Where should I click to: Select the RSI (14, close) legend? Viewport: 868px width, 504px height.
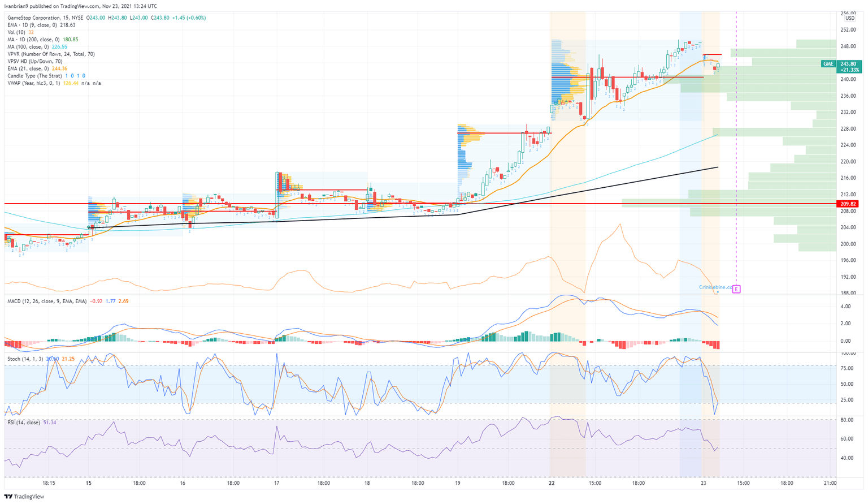32,423
